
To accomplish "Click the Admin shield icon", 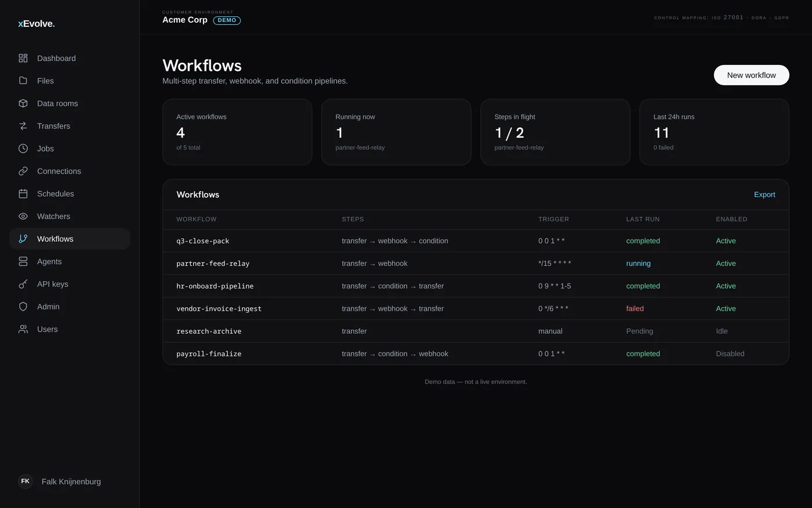I will 23,307.
